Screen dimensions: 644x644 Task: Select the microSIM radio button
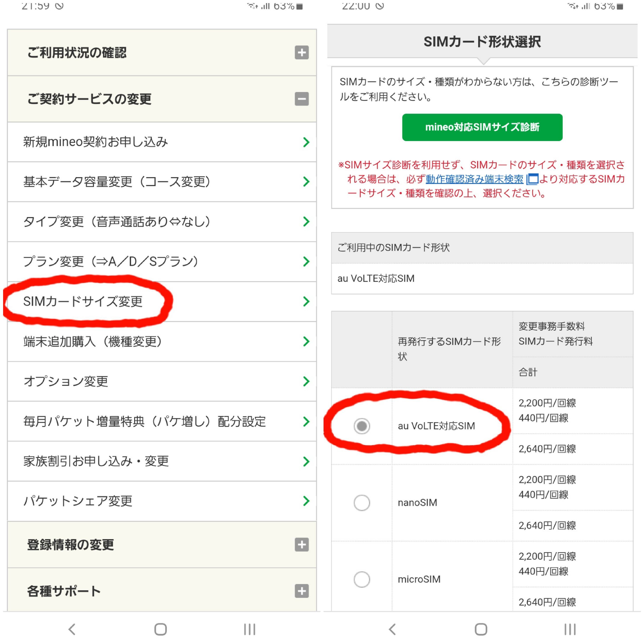(x=362, y=579)
